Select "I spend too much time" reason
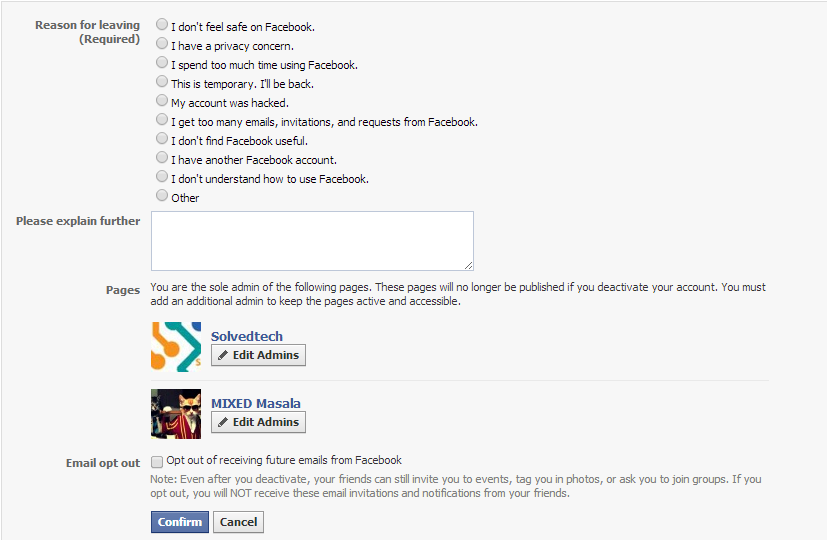The width and height of the screenshot is (827, 540). (x=162, y=63)
